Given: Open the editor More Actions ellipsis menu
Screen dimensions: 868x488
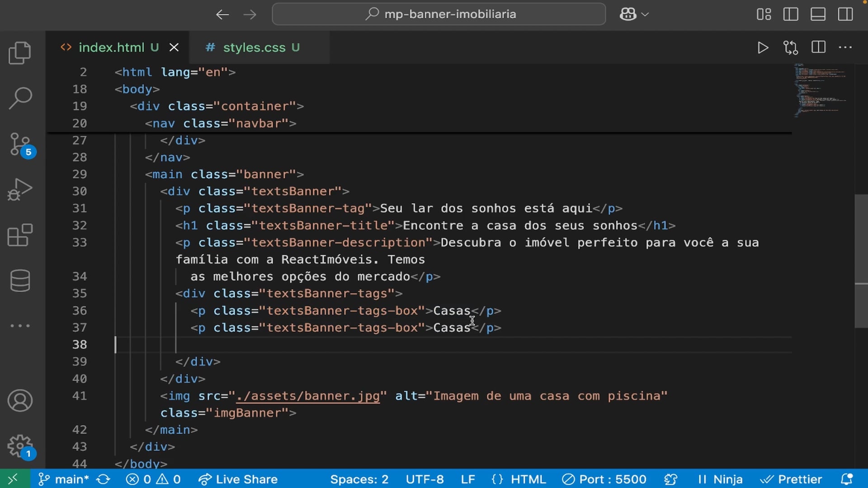Looking at the screenshot, I should [x=845, y=47].
